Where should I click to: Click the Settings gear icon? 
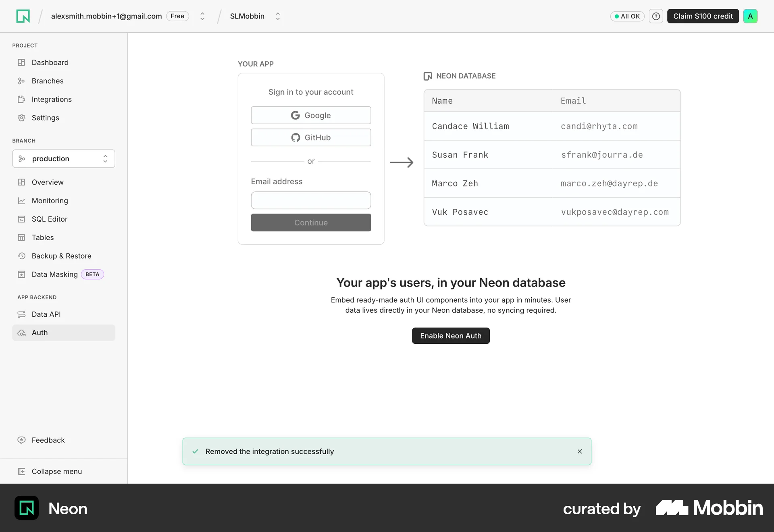tap(21, 118)
